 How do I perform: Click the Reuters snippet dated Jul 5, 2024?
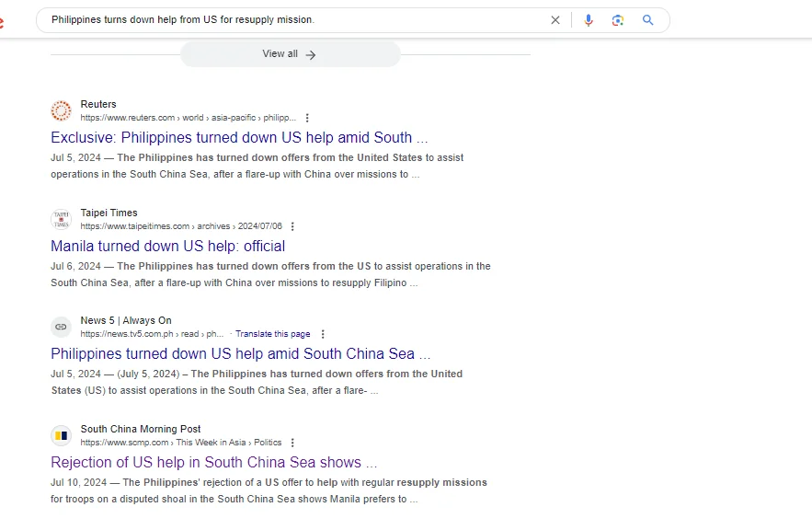(x=257, y=166)
